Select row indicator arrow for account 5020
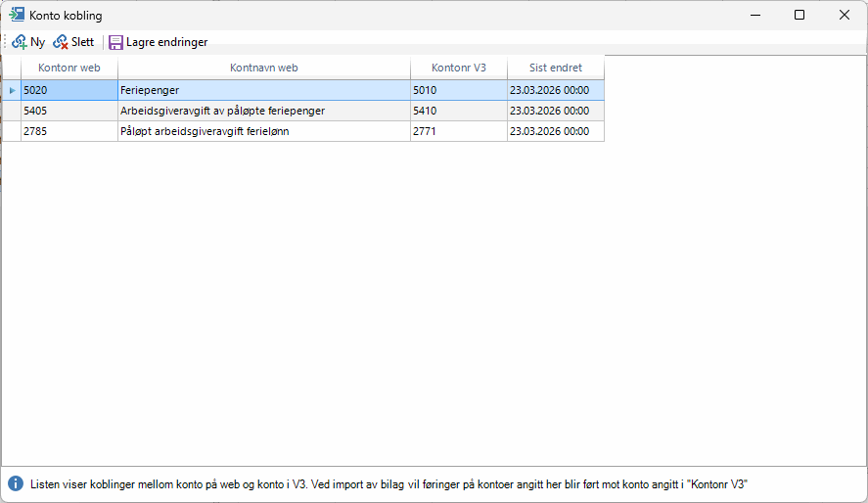The height and width of the screenshot is (503, 868). [x=12, y=90]
